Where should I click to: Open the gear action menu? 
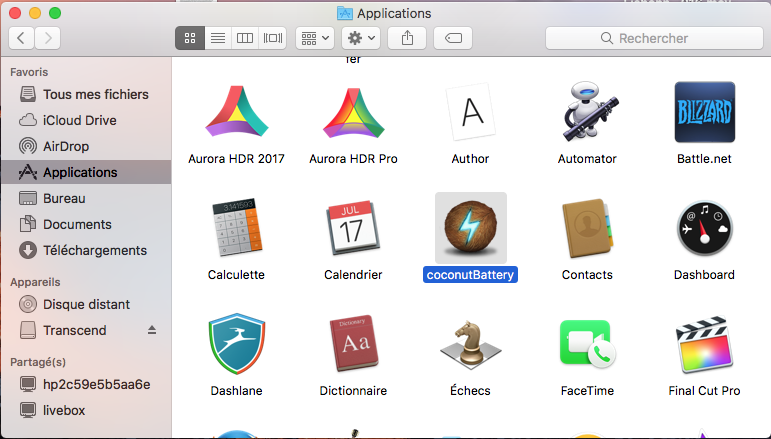pyautogui.click(x=361, y=38)
